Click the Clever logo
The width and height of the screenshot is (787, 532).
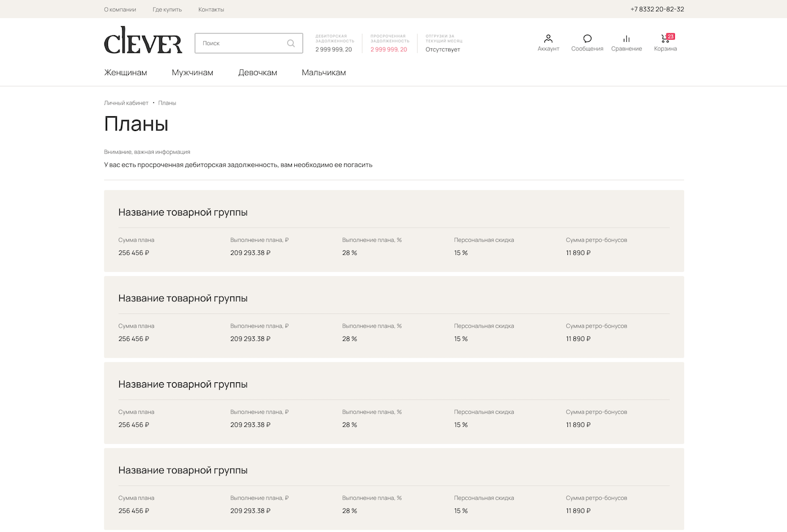[x=143, y=41]
